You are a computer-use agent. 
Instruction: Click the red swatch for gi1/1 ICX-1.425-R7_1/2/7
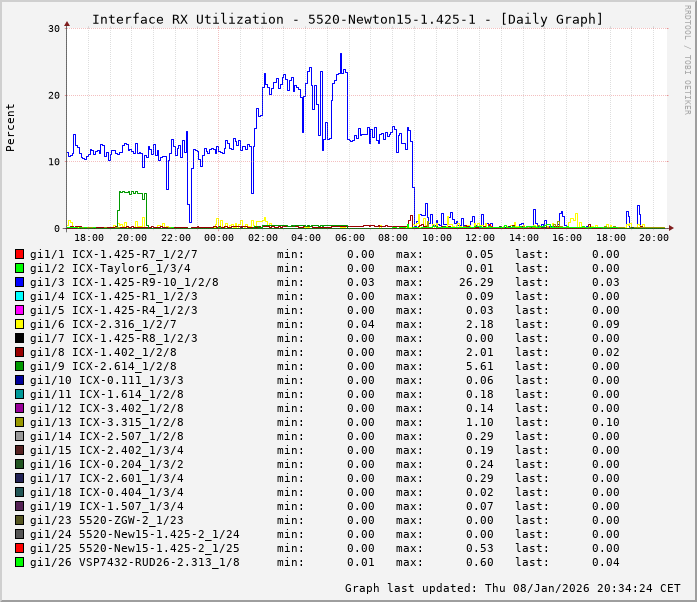coord(19,254)
